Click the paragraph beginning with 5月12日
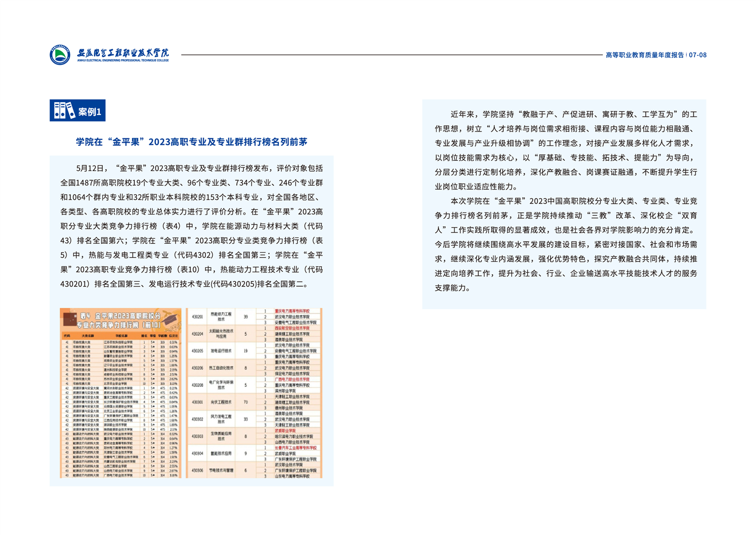This screenshot has width=756, height=535. [192, 226]
